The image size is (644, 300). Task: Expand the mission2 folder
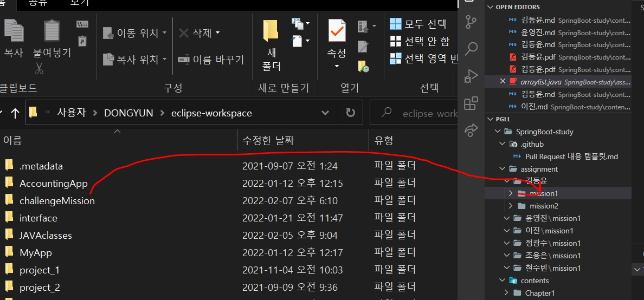click(x=511, y=206)
